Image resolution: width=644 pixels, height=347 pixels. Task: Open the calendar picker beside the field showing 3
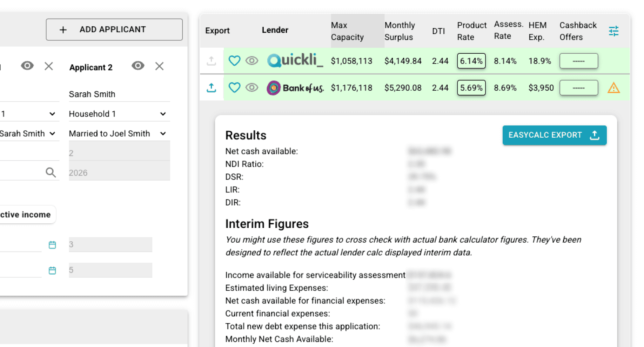pyautogui.click(x=52, y=245)
